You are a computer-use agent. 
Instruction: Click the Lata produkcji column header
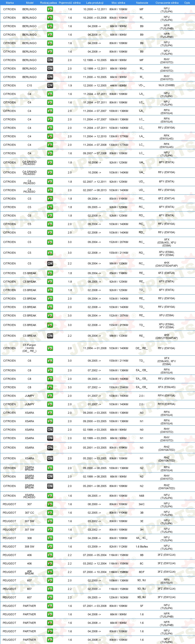(95, 3)
